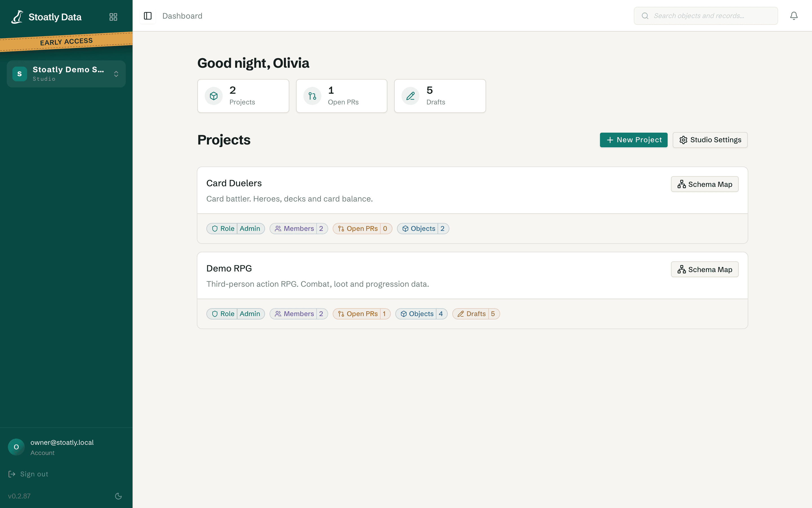Toggle dark mode moon icon

click(x=118, y=496)
